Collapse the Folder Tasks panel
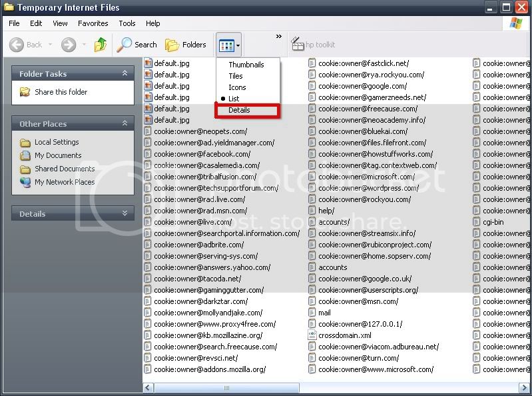Image resolution: width=532 pixels, height=396 pixels. [125, 74]
